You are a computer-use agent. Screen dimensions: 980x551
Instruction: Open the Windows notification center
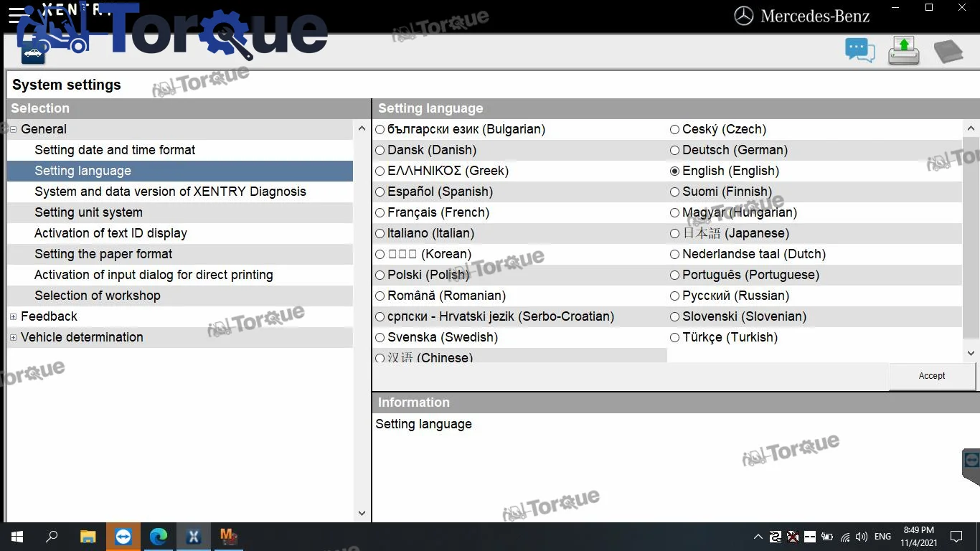tap(956, 537)
